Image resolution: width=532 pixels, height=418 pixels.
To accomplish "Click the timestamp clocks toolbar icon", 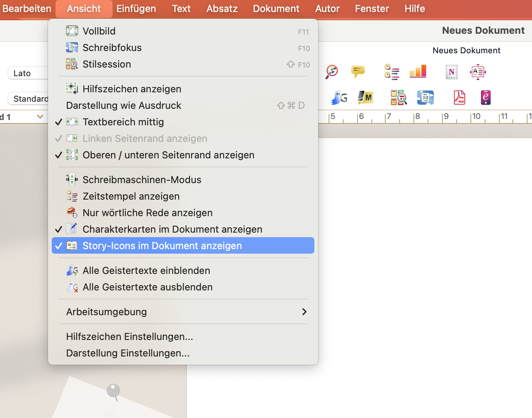I will 392,72.
